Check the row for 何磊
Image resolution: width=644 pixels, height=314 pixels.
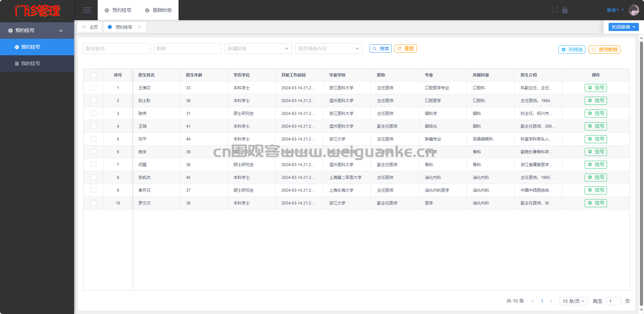(x=94, y=164)
